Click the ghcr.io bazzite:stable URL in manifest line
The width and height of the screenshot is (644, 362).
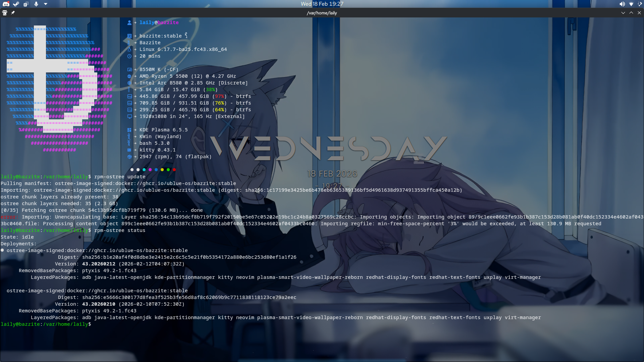[x=189, y=183]
